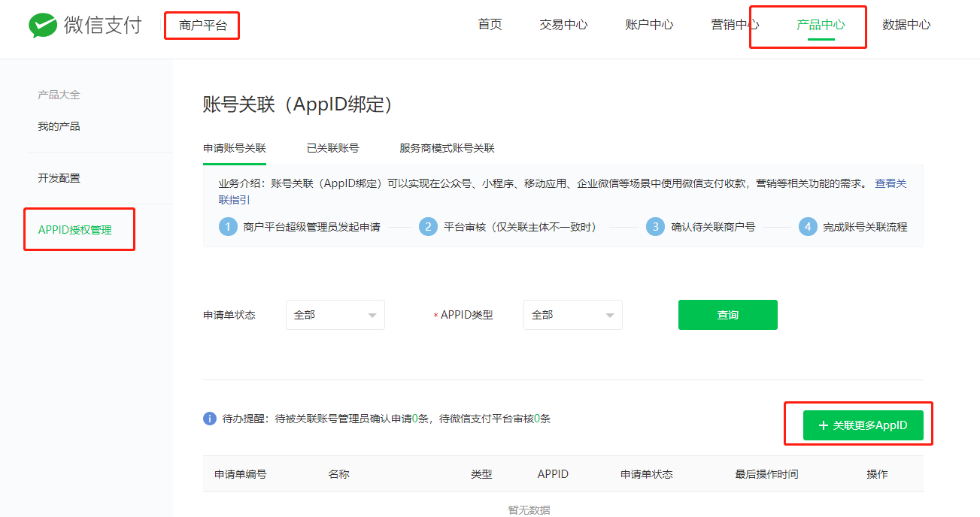Click 产品大全 sidebar heading

pyautogui.click(x=59, y=95)
